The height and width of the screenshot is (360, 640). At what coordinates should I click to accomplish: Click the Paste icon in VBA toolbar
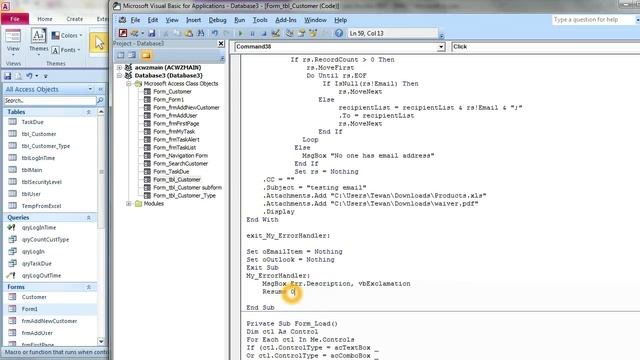(189, 33)
